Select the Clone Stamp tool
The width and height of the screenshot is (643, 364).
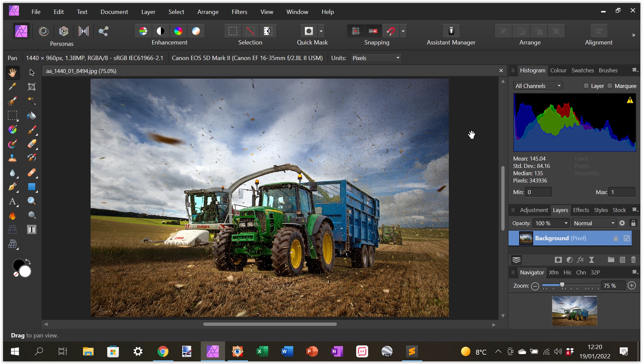click(x=12, y=159)
